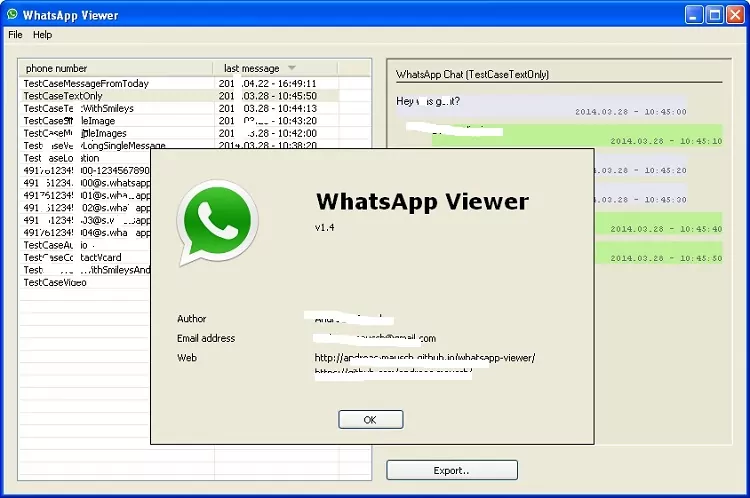Click the chat message at 10:45:00
Viewport: 750px width, 498px height.
coord(541,106)
